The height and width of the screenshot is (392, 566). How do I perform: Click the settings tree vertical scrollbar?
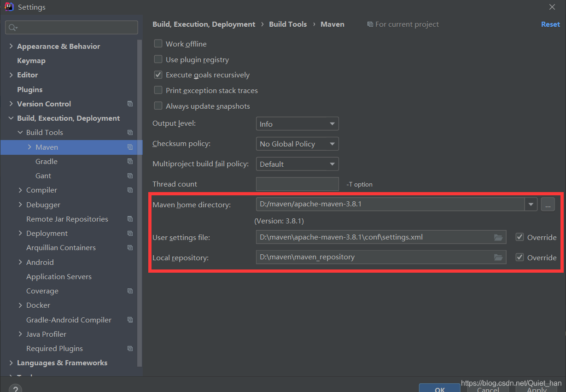[x=140, y=203]
